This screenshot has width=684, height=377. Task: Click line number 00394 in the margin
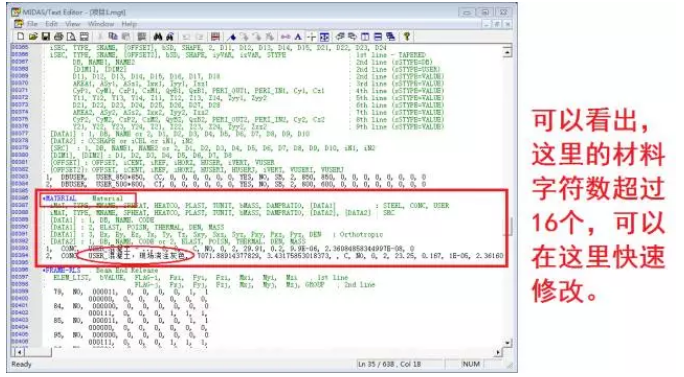[19, 256]
